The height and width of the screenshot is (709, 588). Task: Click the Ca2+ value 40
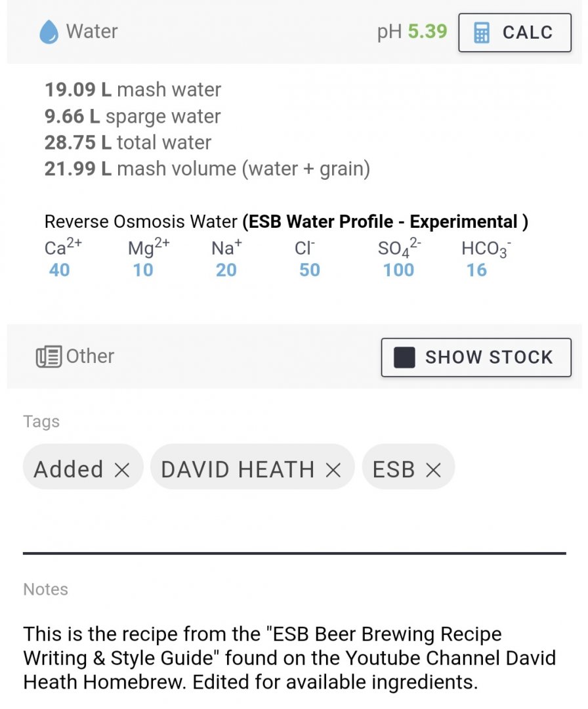(x=59, y=270)
